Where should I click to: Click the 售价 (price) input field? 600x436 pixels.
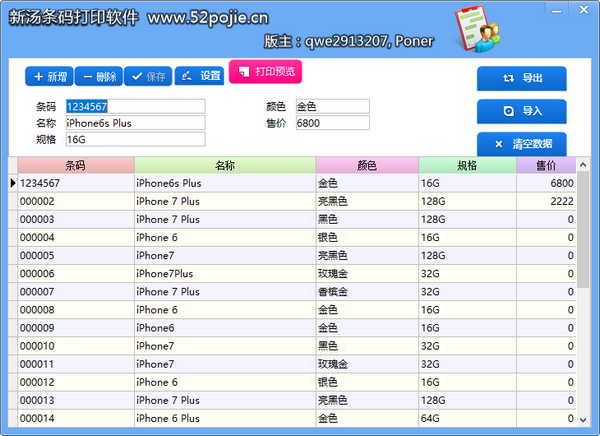tap(331, 123)
